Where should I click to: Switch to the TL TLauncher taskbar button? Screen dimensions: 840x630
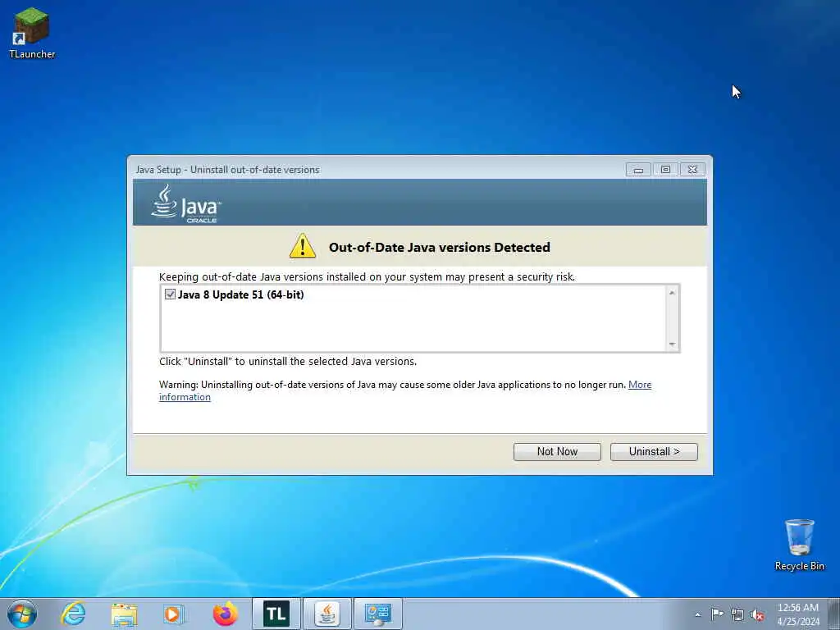(x=276, y=614)
